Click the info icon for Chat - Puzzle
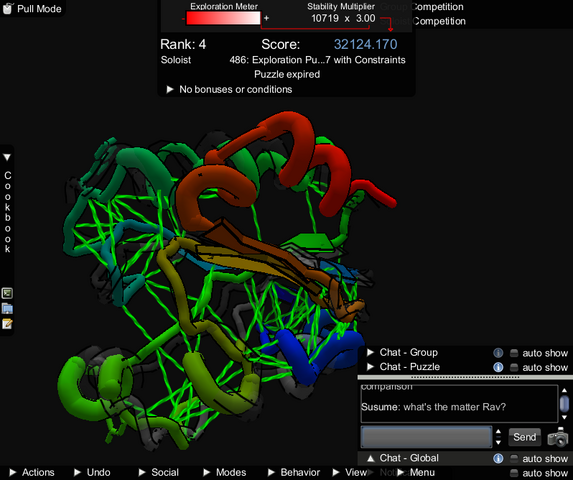The image size is (573, 480). tap(498, 367)
